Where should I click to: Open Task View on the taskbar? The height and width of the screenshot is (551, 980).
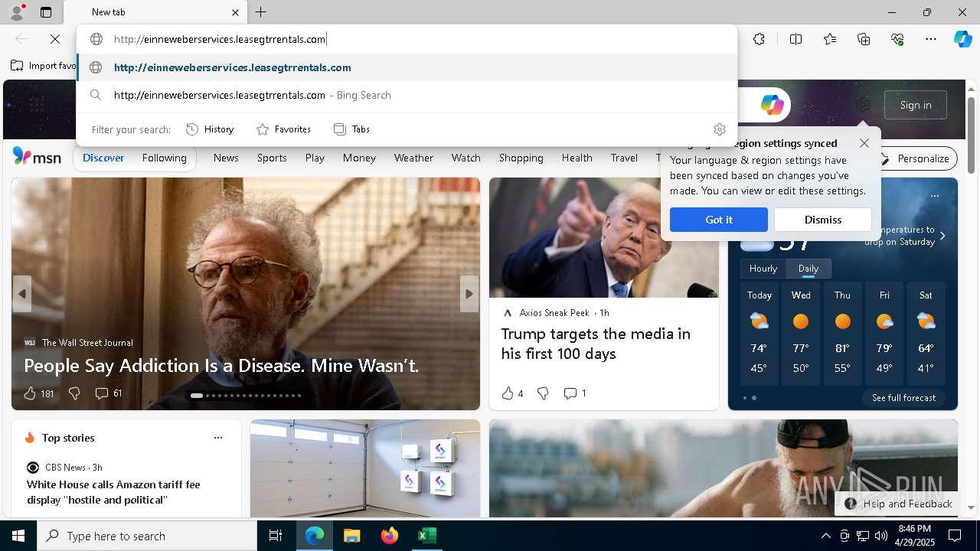[x=276, y=536]
